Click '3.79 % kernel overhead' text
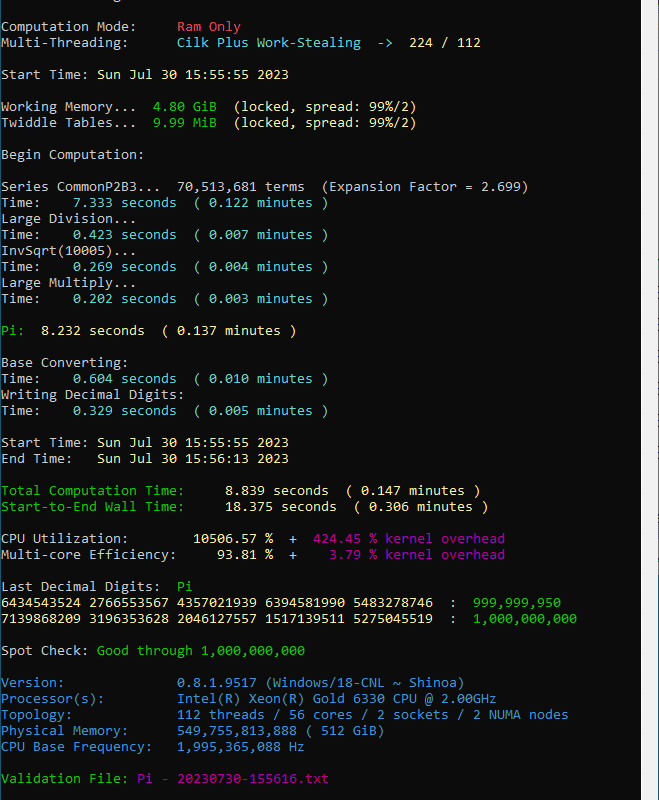Screen dimensions: 659x800 pyautogui.click(x=417, y=555)
